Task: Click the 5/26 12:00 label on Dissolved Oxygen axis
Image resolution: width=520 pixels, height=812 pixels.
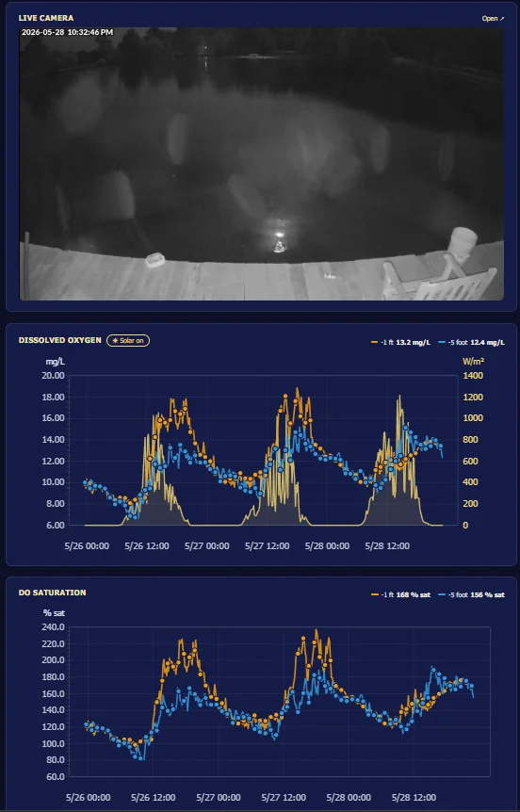Action: [147, 545]
